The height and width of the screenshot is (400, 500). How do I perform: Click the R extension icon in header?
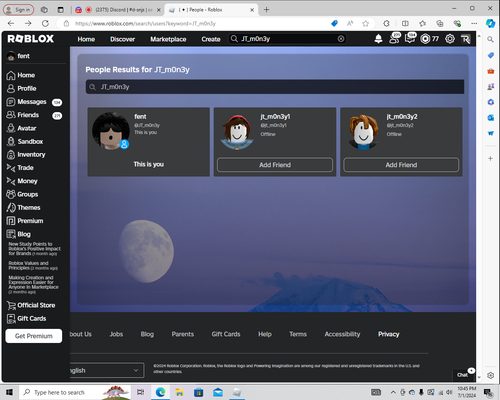[x=466, y=39]
